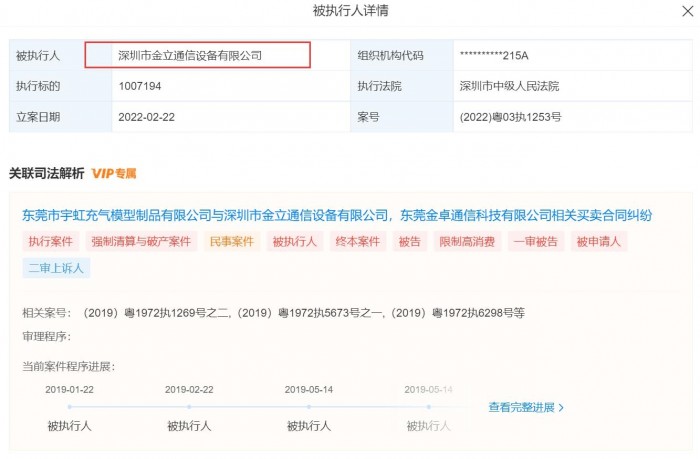This screenshot has height=459, width=700.
Task: Click the 相关案号 case numbers line
Action: (274, 313)
